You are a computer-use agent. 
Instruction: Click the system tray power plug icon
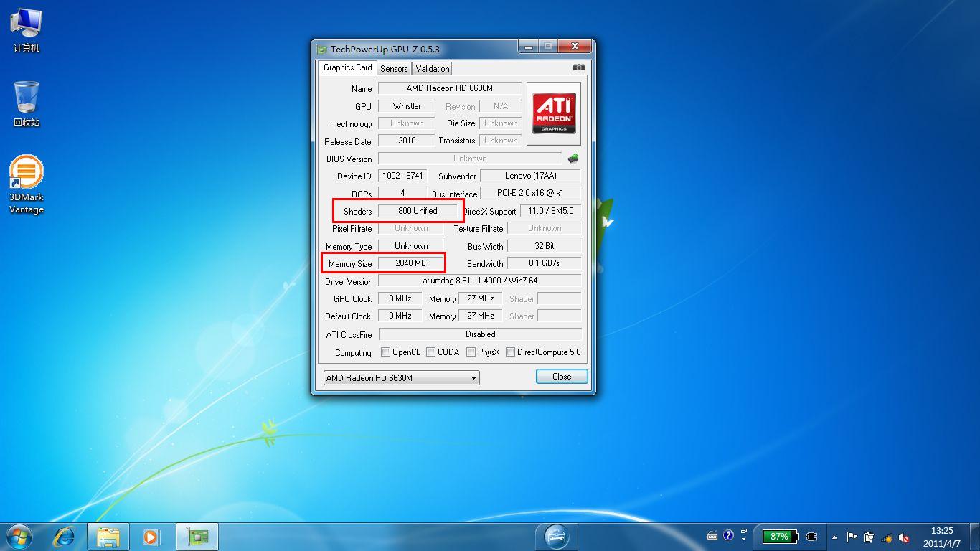tap(869, 537)
